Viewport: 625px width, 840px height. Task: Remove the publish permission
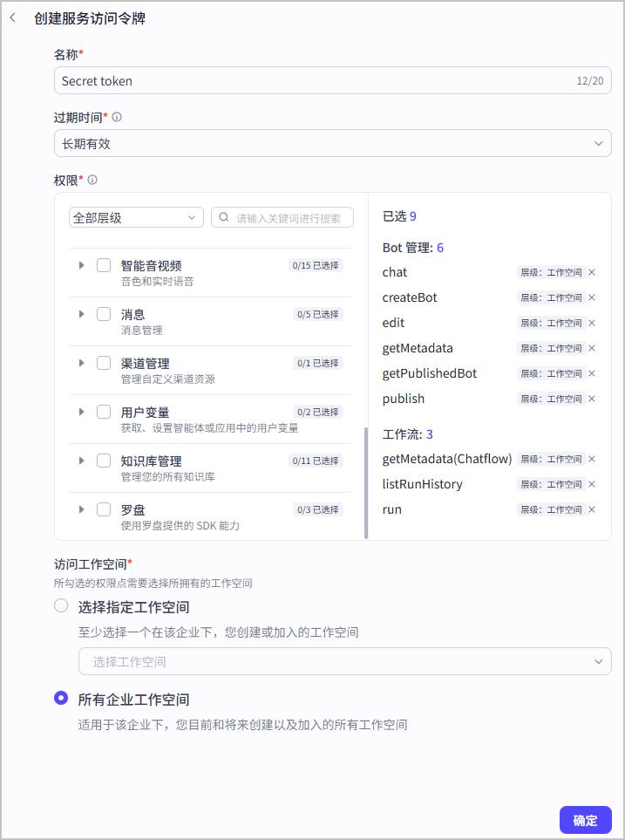(592, 399)
